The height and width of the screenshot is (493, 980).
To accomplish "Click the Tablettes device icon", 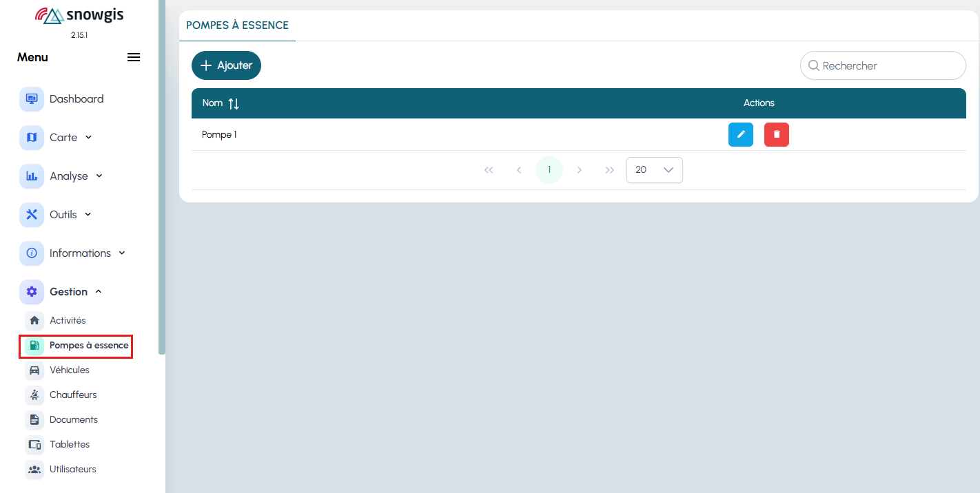I will (34, 445).
